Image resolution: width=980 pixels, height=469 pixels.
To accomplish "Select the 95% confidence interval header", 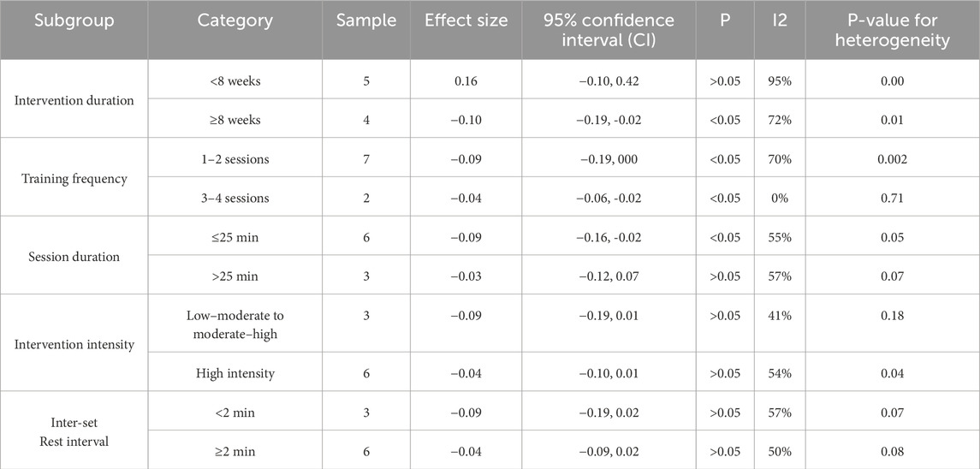I will coord(609,30).
